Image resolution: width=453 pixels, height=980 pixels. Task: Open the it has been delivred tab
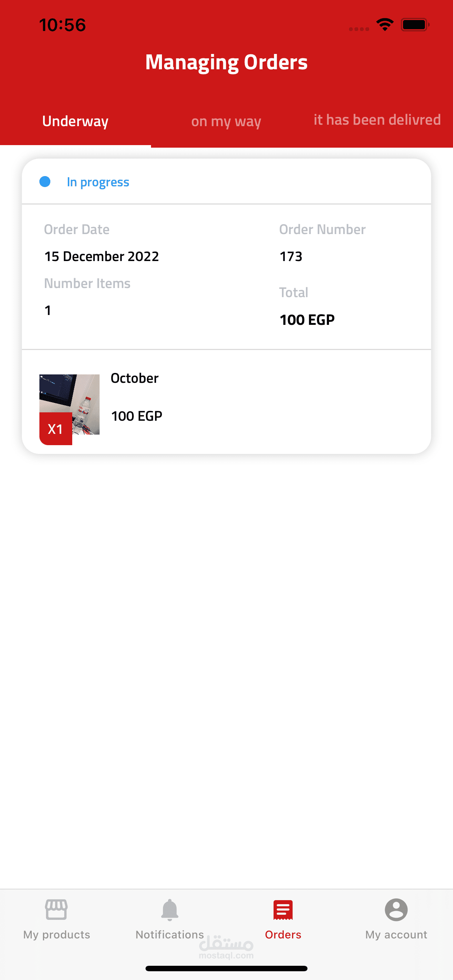[377, 120]
